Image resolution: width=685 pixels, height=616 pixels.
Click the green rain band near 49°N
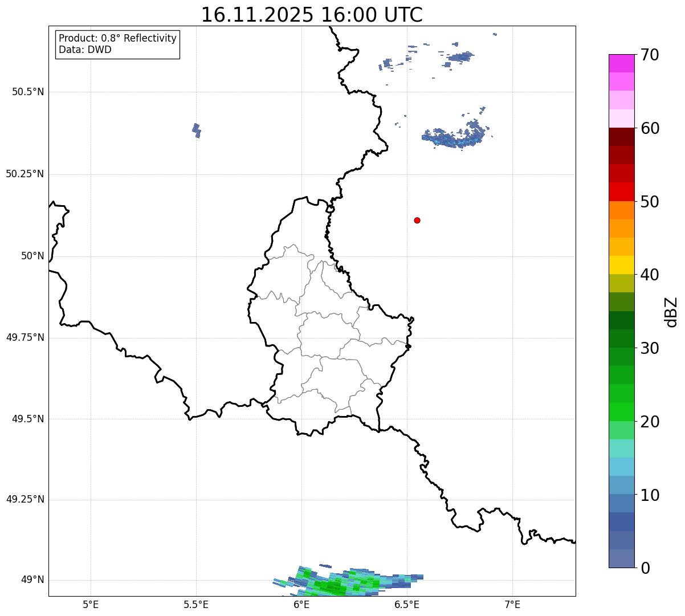pos(348,581)
